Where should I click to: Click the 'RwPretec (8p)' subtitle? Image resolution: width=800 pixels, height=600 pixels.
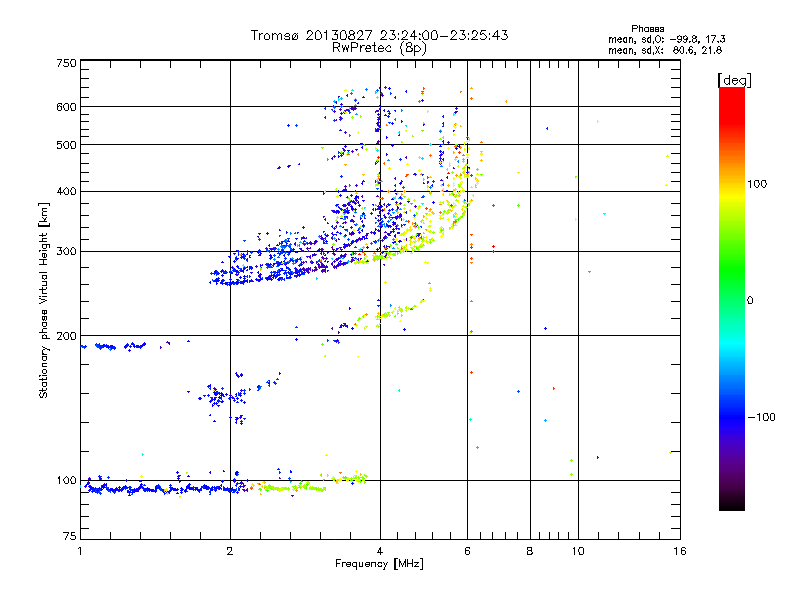click(x=379, y=48)
